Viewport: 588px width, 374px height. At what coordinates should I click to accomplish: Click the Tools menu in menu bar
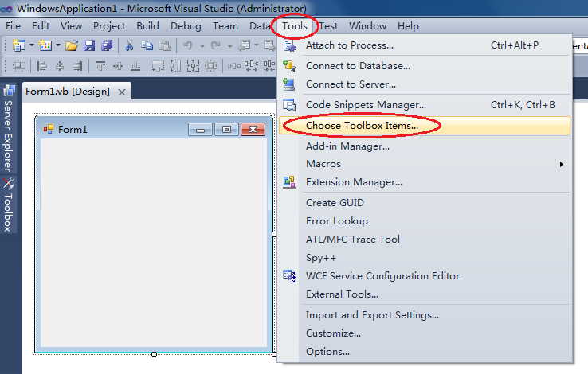295,26
